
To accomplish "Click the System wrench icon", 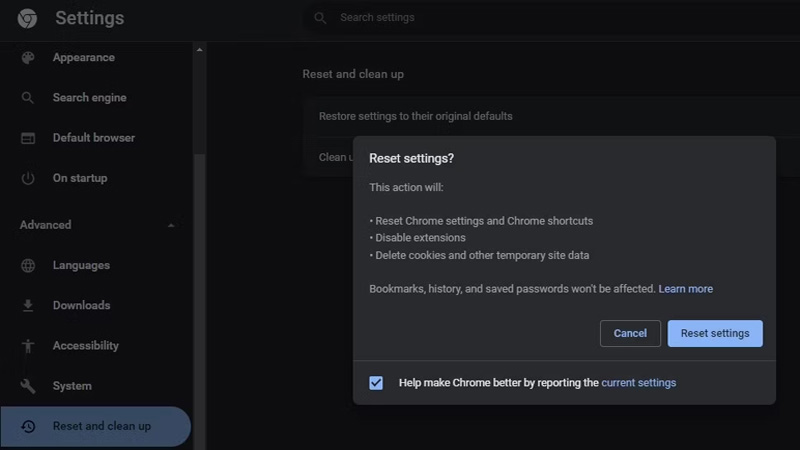I will [28, 386].
